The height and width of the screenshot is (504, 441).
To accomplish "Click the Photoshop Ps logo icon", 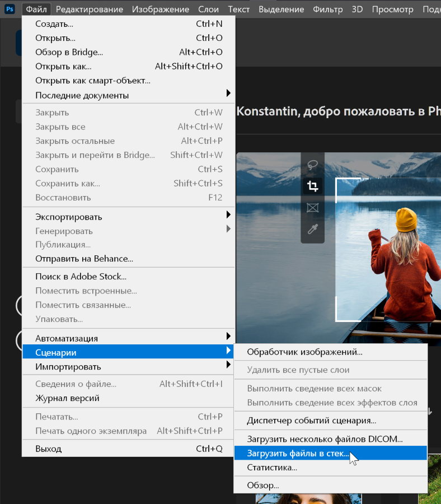I will (x=10, y=8).
